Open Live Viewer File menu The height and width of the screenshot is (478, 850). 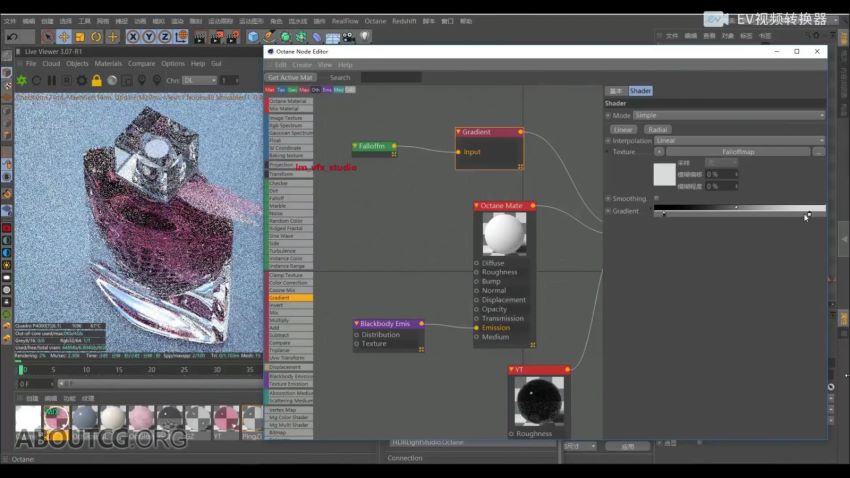31,63
